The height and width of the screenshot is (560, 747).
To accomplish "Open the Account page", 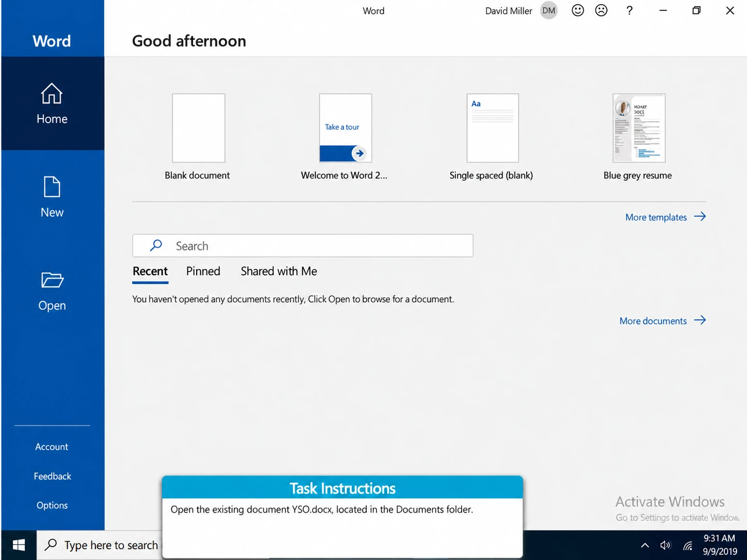I will tap(52, 447).
